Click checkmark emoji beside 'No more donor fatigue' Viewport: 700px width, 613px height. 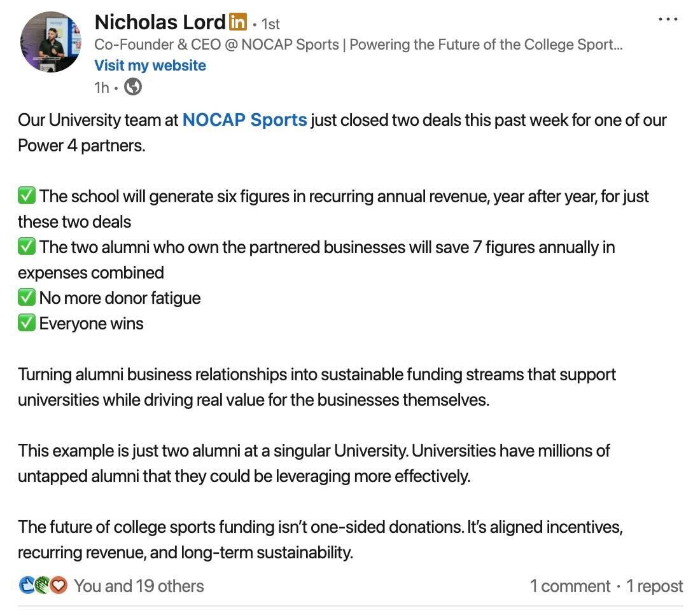pos(27,298)
